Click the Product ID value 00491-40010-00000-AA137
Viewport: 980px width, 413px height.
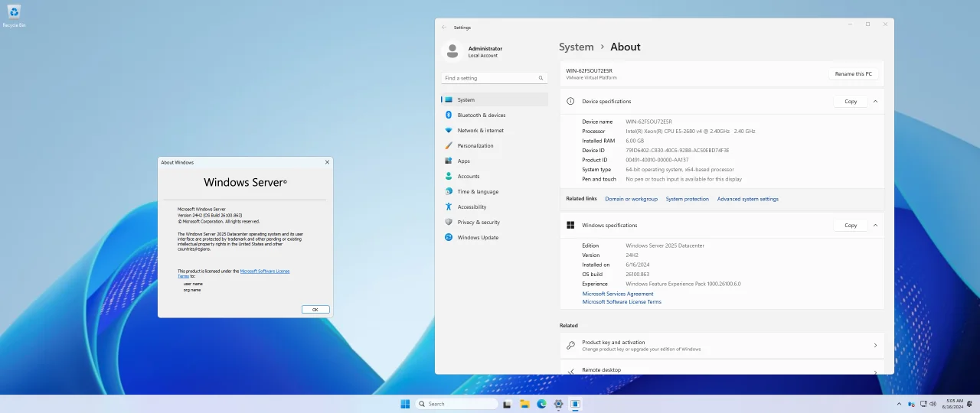click(x=657, y=160)
